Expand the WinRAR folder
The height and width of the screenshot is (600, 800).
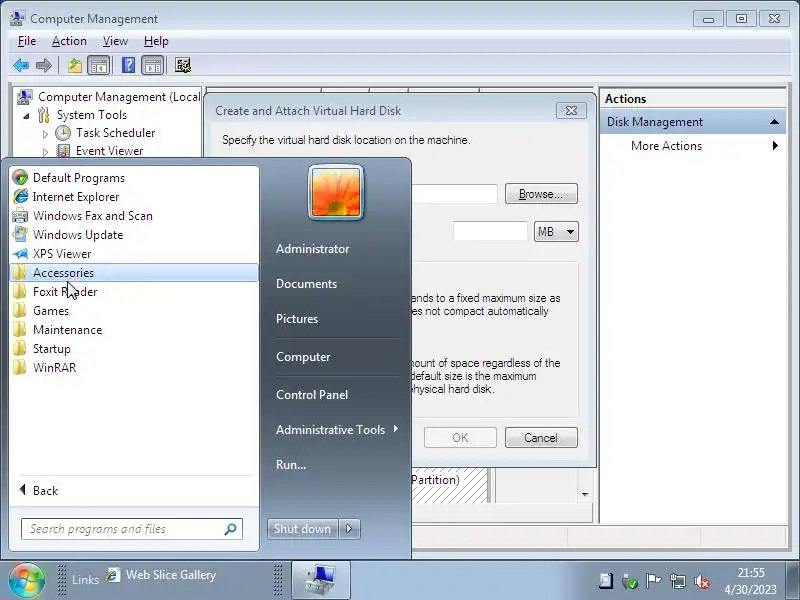134,367
